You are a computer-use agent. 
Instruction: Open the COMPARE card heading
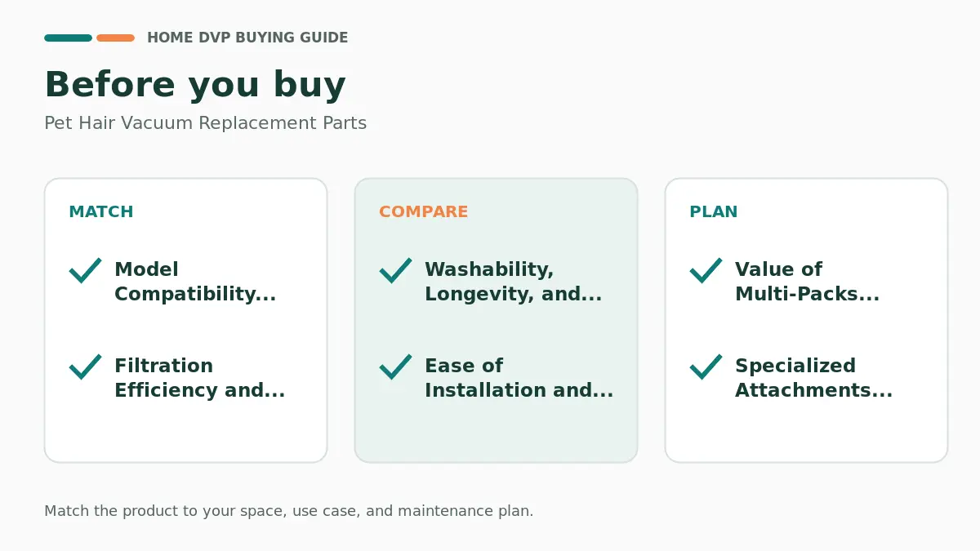click(x=424, y=211)
